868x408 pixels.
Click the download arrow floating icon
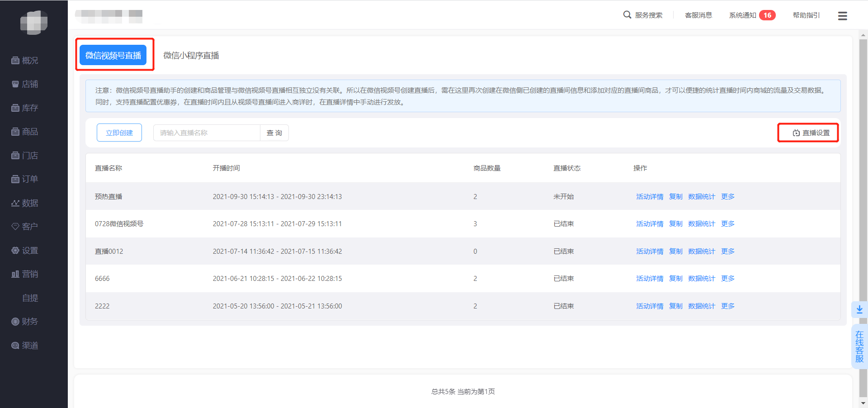pos(859,309)
